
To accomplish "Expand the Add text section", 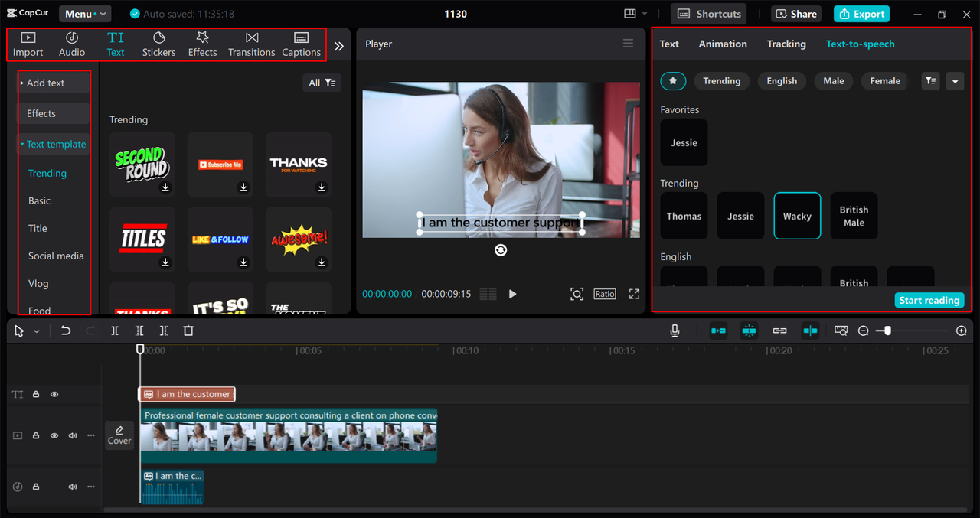I will point(54,83).
